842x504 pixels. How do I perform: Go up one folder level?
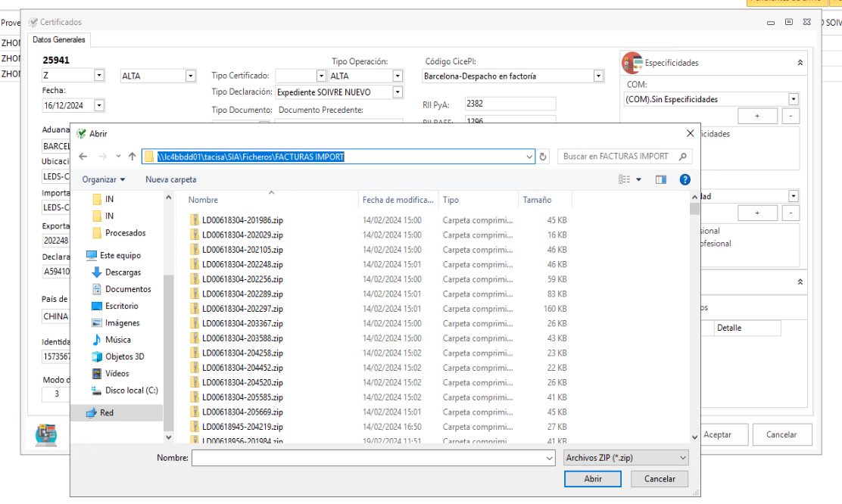point(132,157)
